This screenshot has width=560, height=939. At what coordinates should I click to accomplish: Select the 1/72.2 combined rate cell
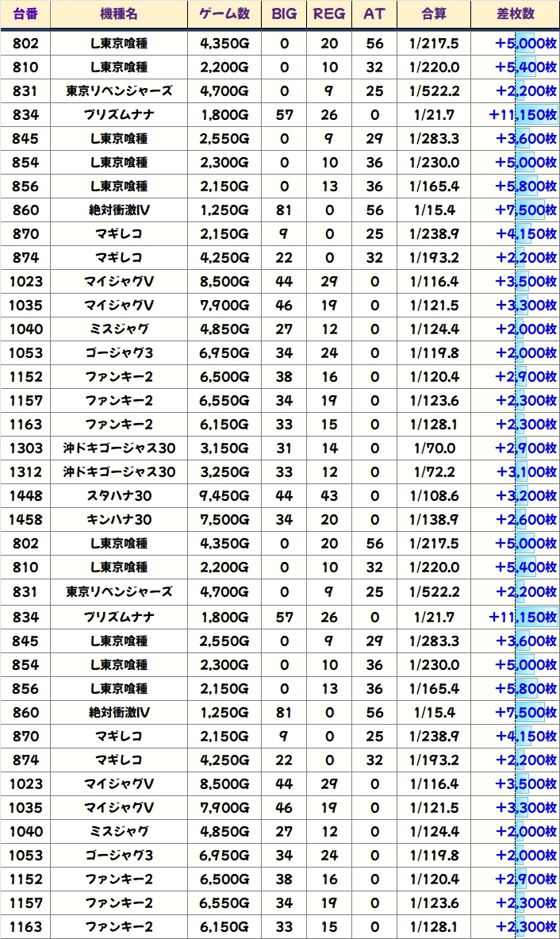click(x=434, y=472)
